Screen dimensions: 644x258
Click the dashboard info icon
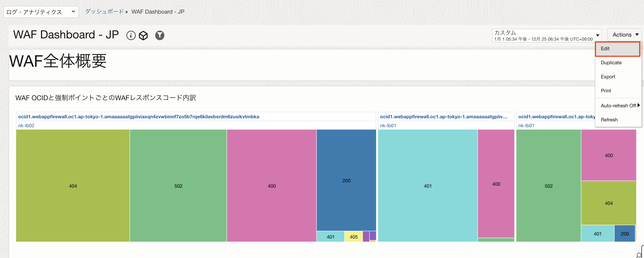tap(131, 35)
